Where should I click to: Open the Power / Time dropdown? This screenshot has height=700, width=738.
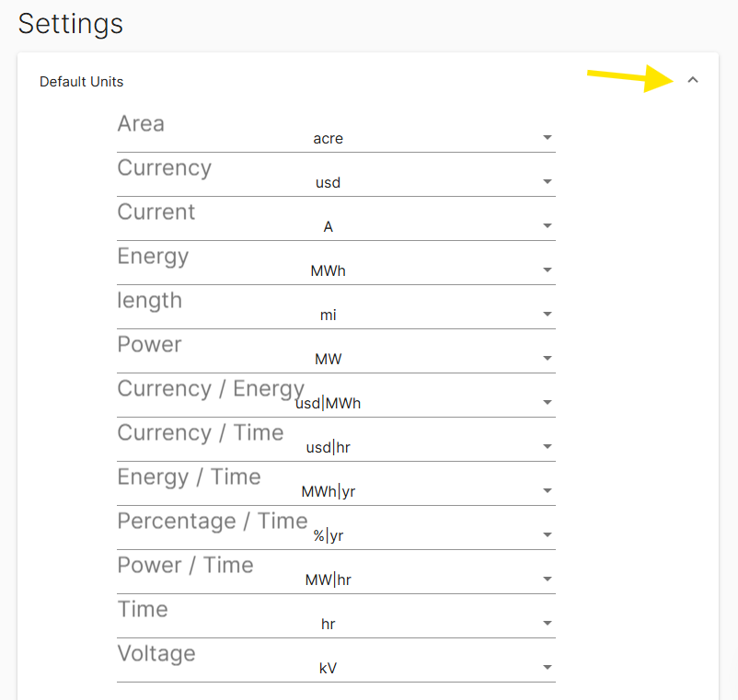[x=547, y=579]
